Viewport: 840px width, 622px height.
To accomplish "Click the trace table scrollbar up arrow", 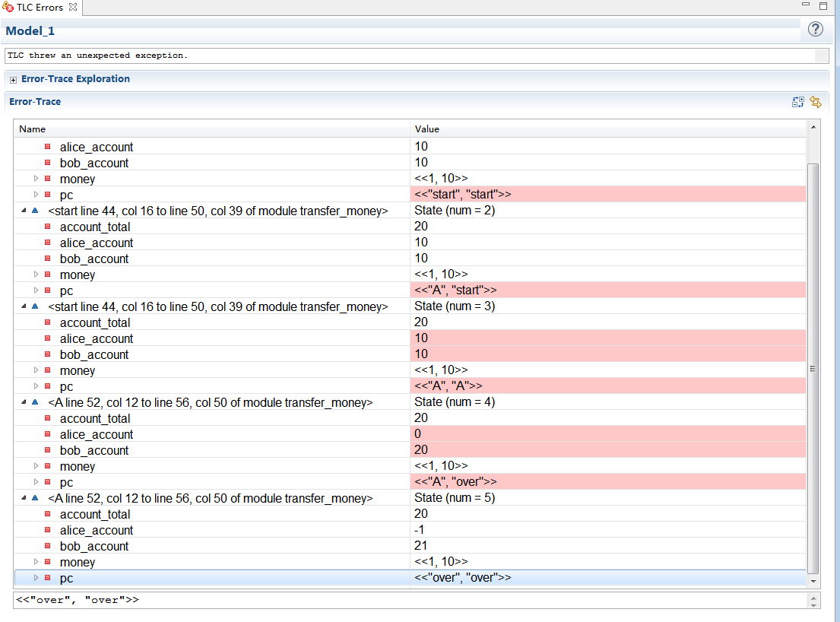I will (x=813, y=128).
